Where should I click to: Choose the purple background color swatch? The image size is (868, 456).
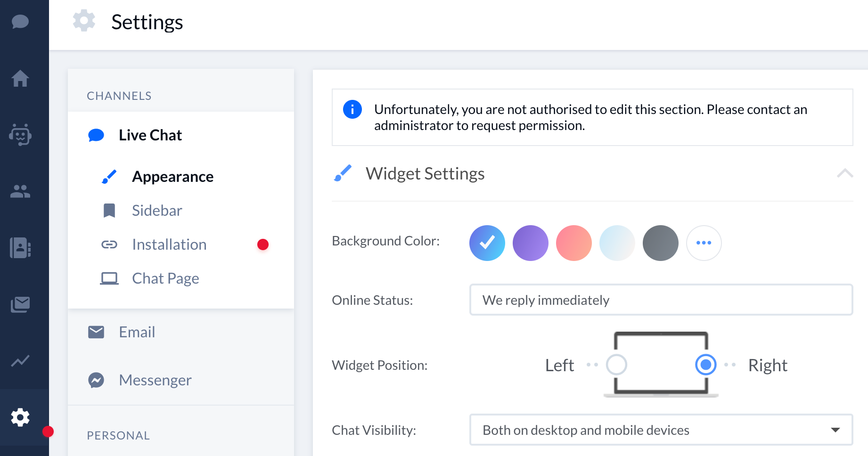[531, 243]
